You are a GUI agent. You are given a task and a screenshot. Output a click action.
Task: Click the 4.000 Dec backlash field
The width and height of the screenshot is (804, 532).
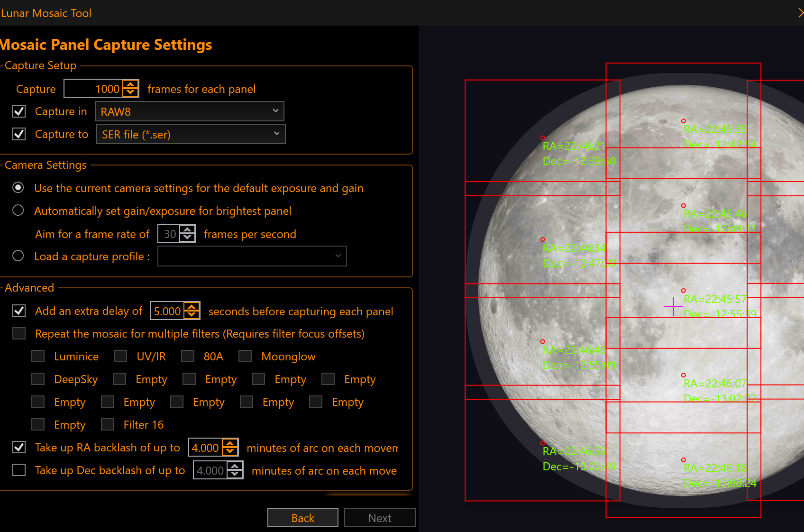click(210, 470)
